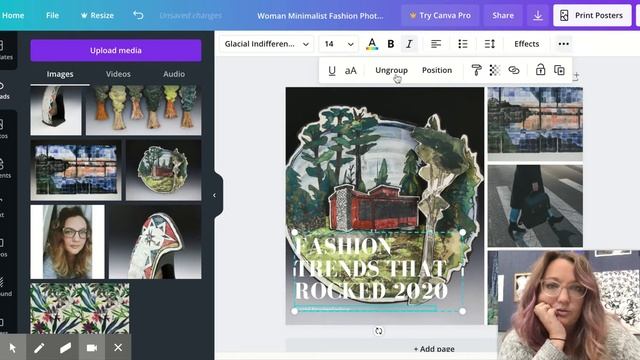Screen dimensions: 640x360
Task: Click Try Canva Pro
Action: pyautogui.click(x=440, y=16)
